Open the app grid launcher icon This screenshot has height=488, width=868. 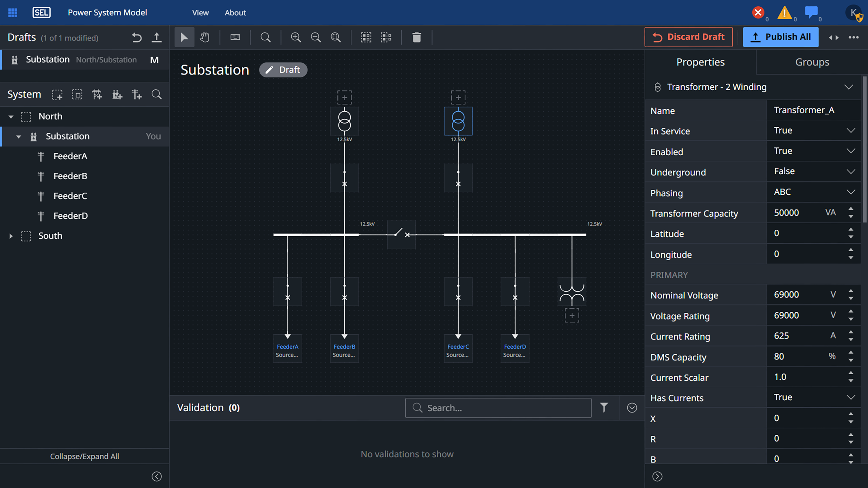[x=12, y=13]
